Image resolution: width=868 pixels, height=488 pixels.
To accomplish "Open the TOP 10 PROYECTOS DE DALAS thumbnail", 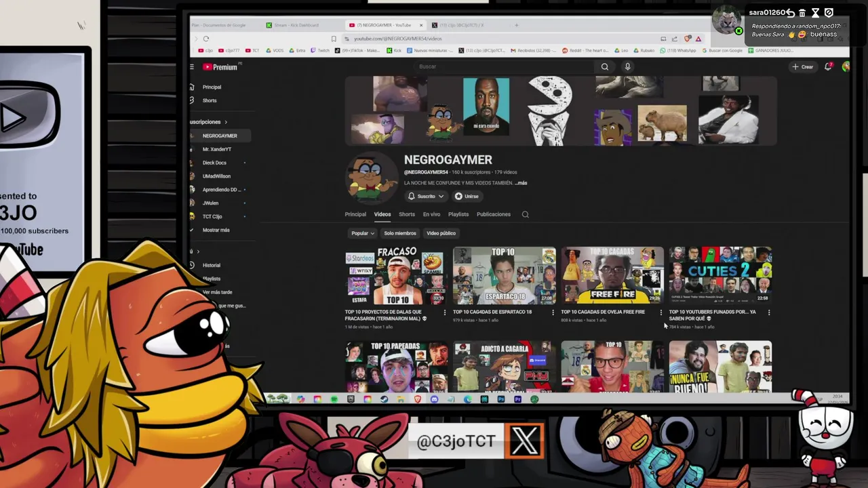I will pyautogui.click(x=395, y=276).
